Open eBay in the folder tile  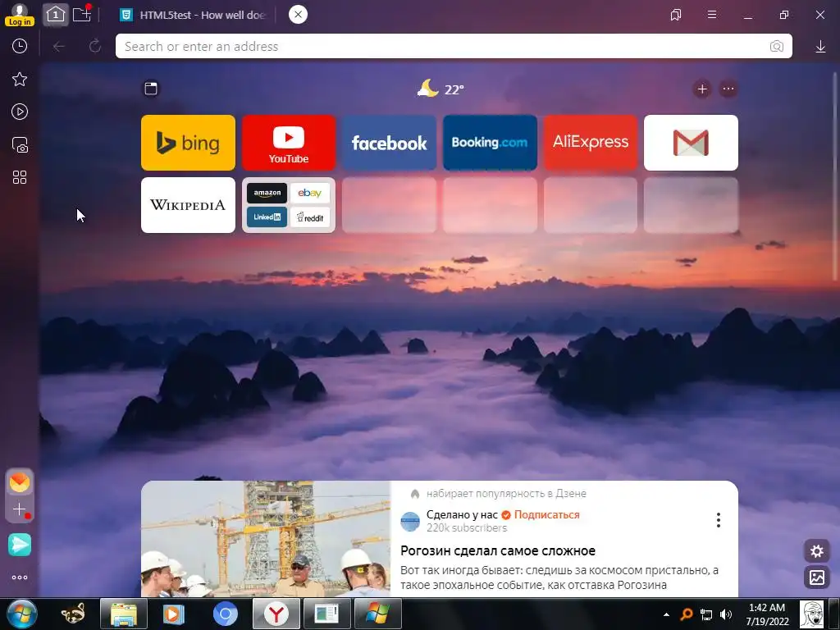coord(309,194)
